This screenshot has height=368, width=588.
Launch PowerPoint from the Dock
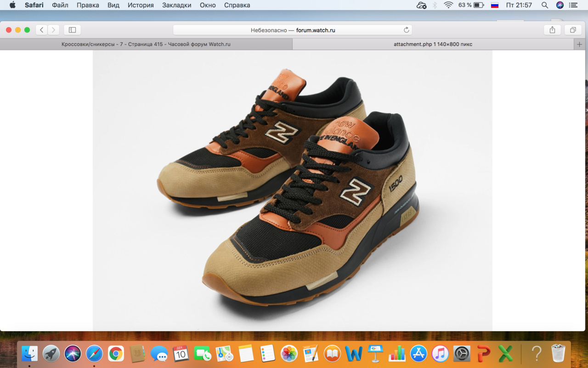point(484,354)
